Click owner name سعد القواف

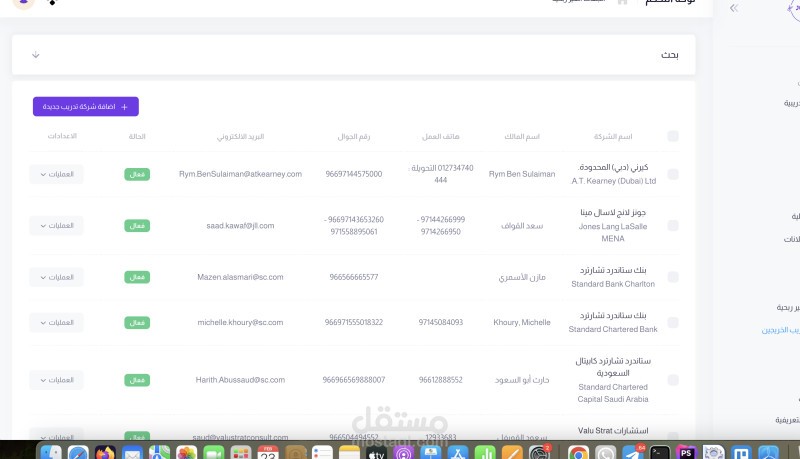pos(522,225)
